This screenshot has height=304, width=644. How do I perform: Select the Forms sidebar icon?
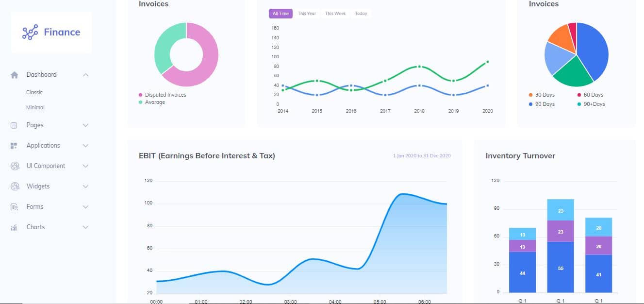[15, 206]
